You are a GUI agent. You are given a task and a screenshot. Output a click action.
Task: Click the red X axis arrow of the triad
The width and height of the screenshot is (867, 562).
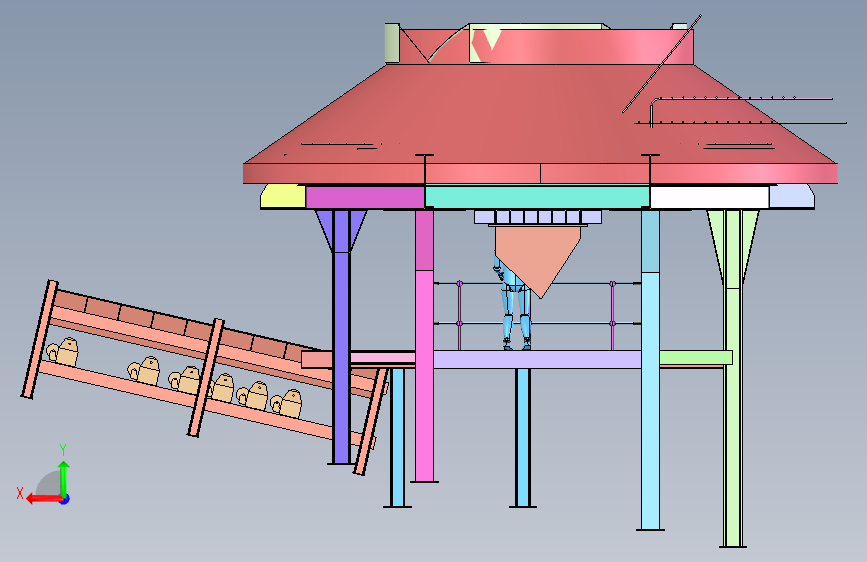[44, 499]
